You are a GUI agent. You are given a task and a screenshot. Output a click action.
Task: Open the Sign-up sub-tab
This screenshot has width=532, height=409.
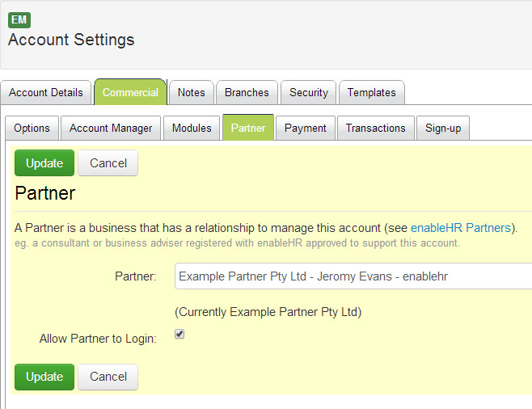point(443,128)
